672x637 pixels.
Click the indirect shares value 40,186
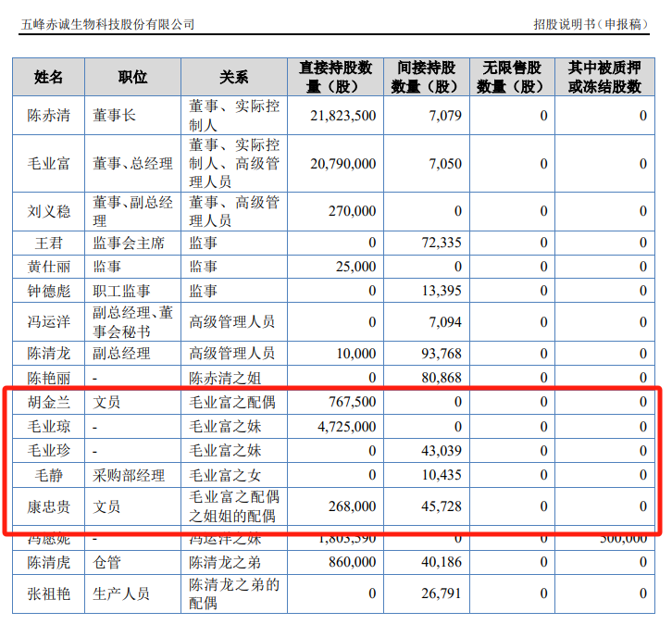[442, 562]
